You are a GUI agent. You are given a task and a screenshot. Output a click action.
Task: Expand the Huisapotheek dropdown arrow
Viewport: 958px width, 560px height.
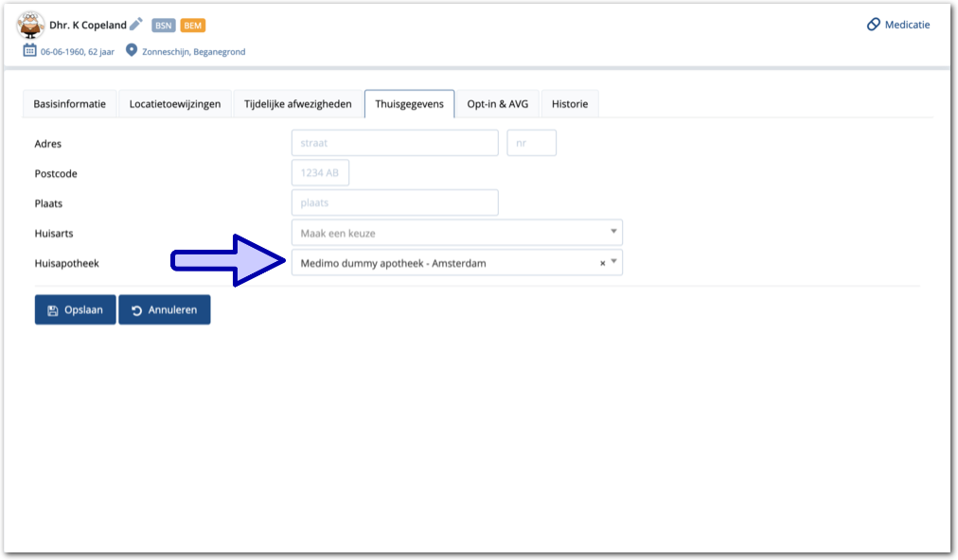coord(613,262)
